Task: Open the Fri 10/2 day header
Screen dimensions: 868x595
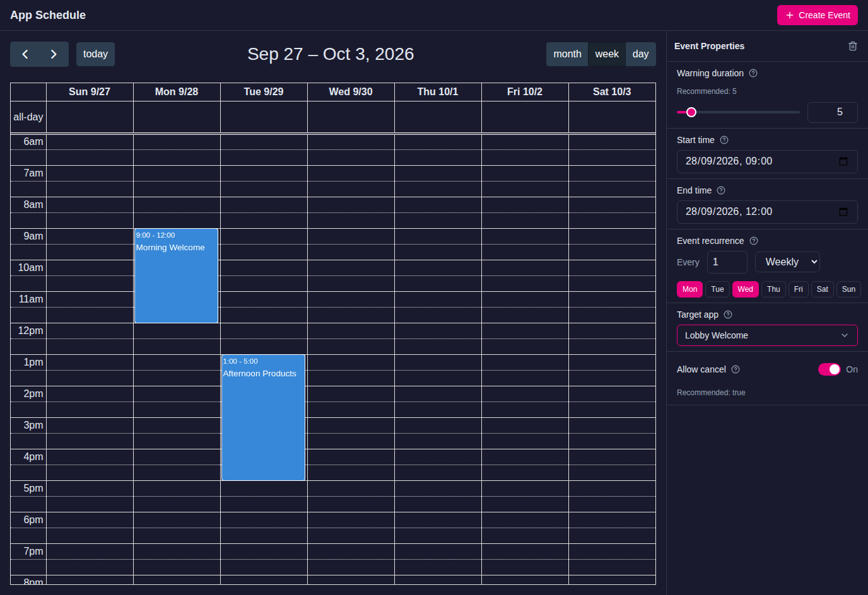Action: (525, 91)
